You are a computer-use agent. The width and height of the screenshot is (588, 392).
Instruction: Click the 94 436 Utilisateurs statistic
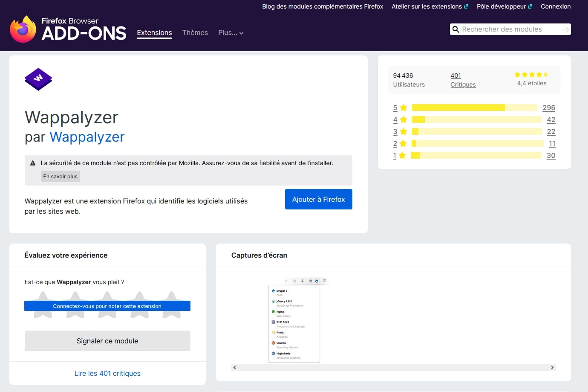(409, 80)
